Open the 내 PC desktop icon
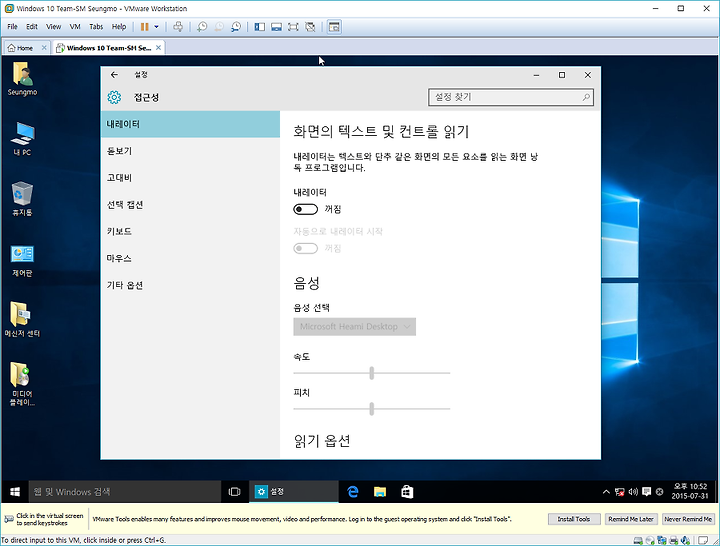720x546 pixels. [x=22, y=139]
